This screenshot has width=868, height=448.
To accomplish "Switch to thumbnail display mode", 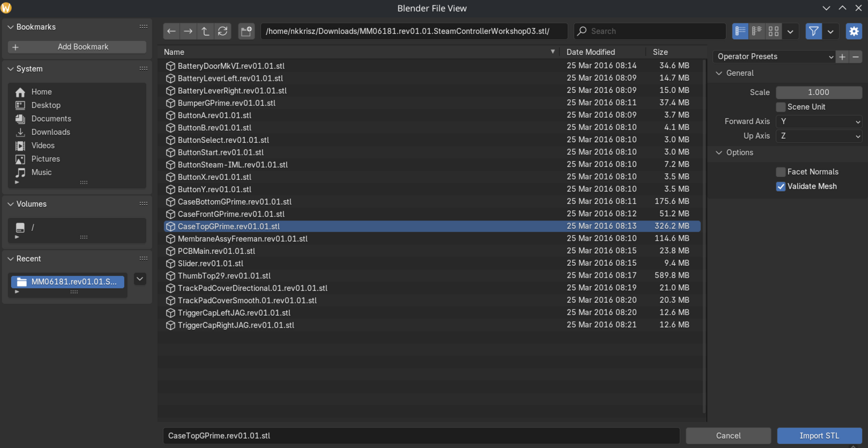I will pyautogui.click(x=773, y=31).
